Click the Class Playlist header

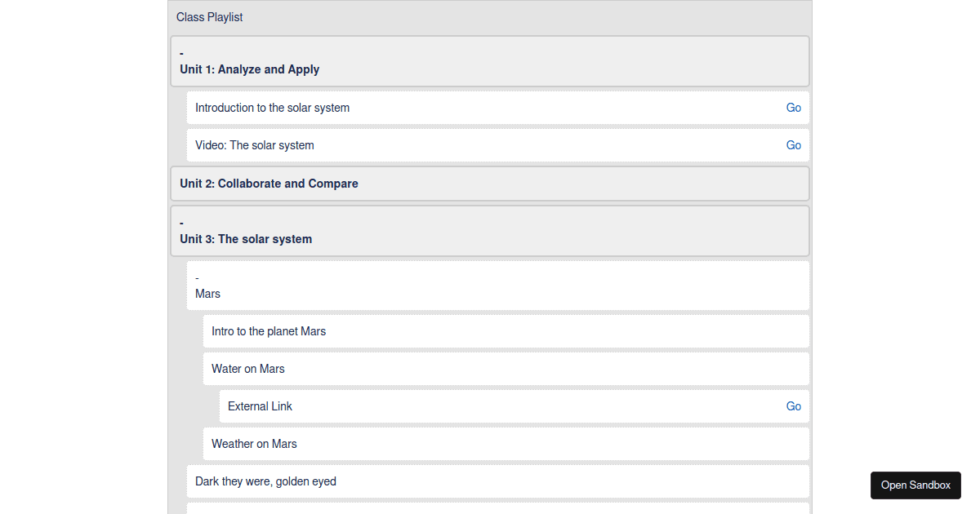pyautogui.click(x=209, y=16)
